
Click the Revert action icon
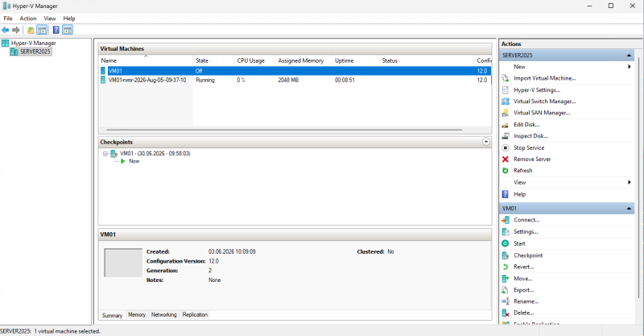pyautogui.click(x=506, y=267)
